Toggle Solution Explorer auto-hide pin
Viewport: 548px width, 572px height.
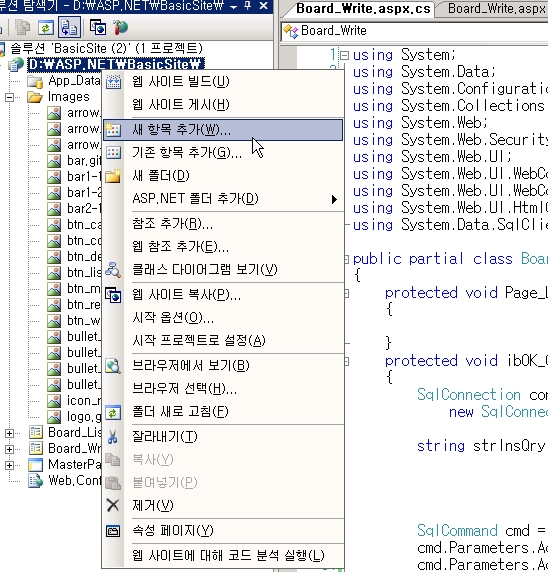point(248,6)
